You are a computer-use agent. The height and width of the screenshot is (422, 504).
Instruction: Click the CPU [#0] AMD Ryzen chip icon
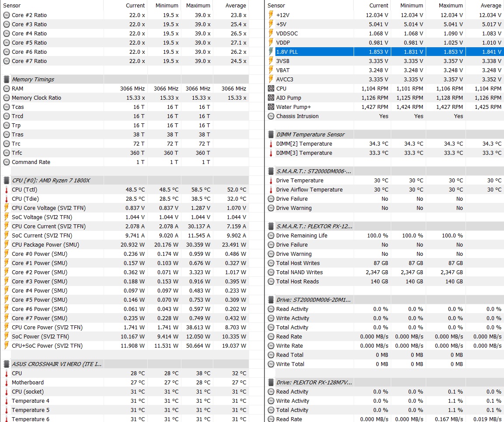6,181
